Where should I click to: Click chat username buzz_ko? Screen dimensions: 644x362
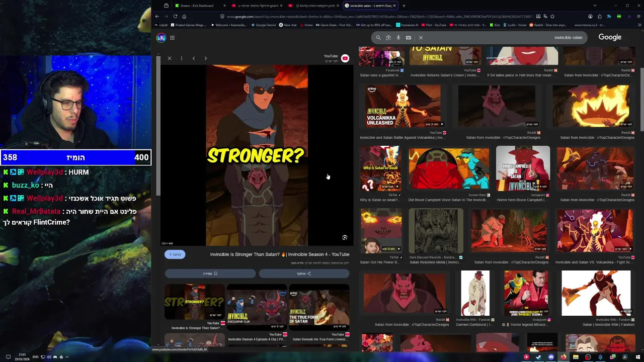[x=25, y=185]
